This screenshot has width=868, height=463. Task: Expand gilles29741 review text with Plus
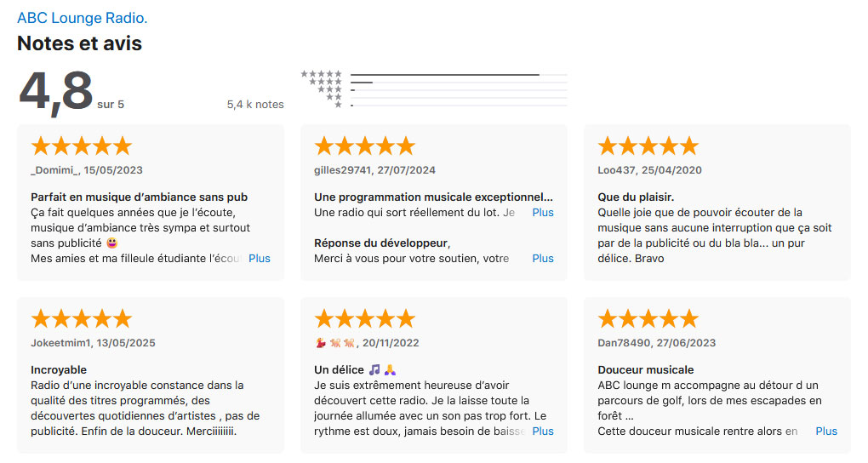click(543, 212)
